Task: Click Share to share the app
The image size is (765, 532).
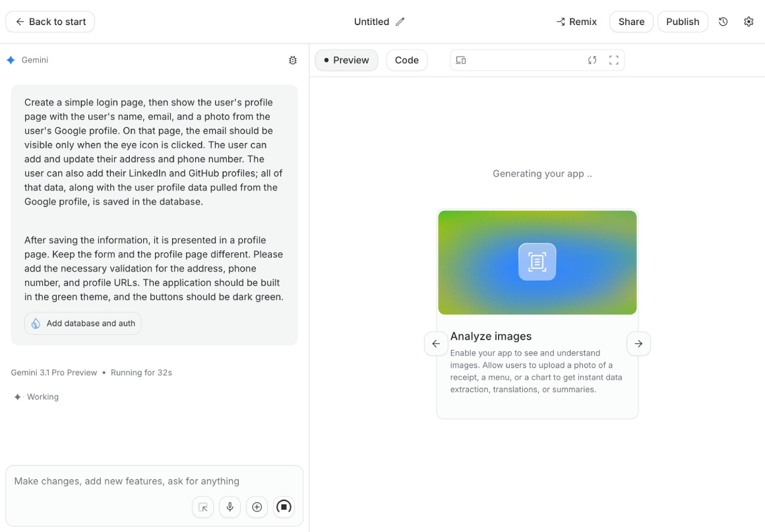Action: 630,21
